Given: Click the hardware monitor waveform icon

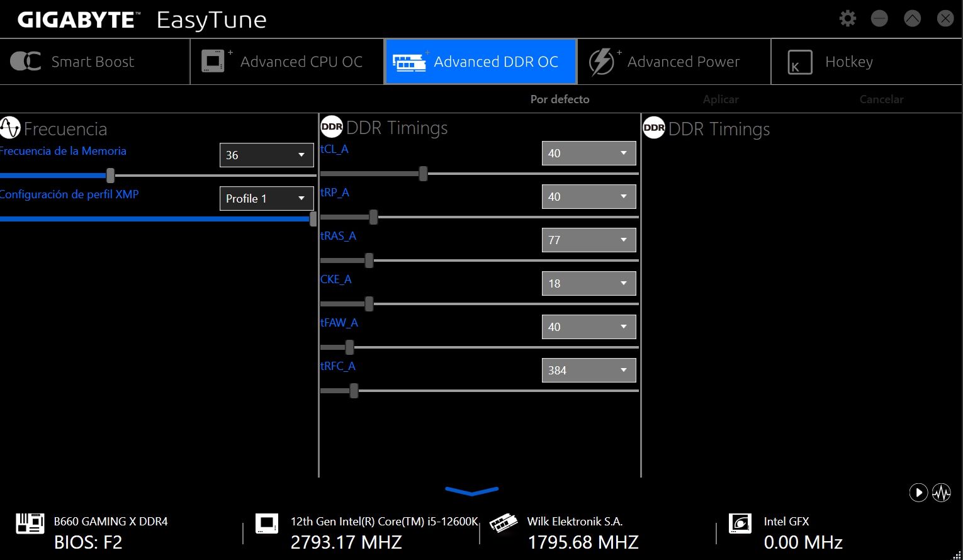Looking at the screenshot, I should 942,492.
